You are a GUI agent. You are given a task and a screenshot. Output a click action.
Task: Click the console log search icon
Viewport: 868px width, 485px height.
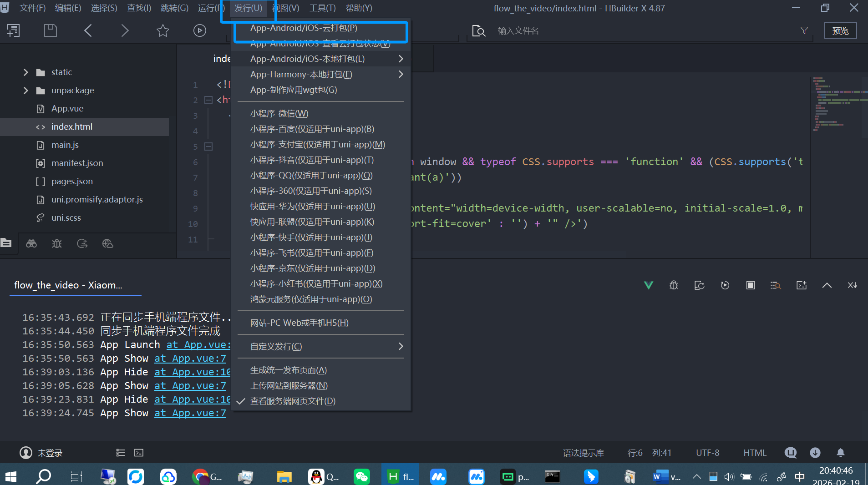(x=776, y=285)
